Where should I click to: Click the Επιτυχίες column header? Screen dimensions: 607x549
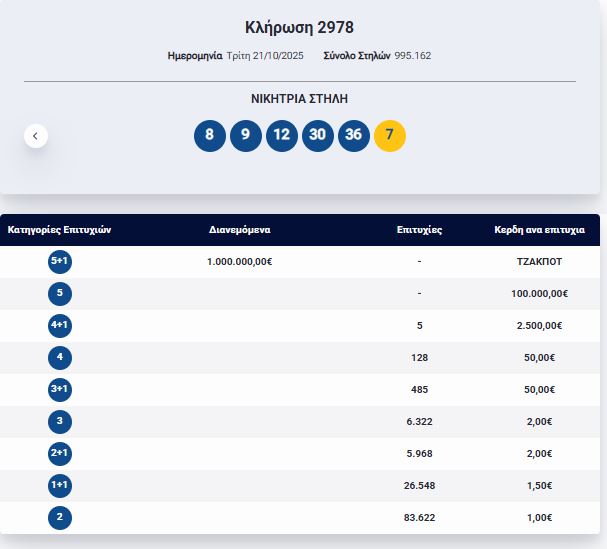click(419, 230)
